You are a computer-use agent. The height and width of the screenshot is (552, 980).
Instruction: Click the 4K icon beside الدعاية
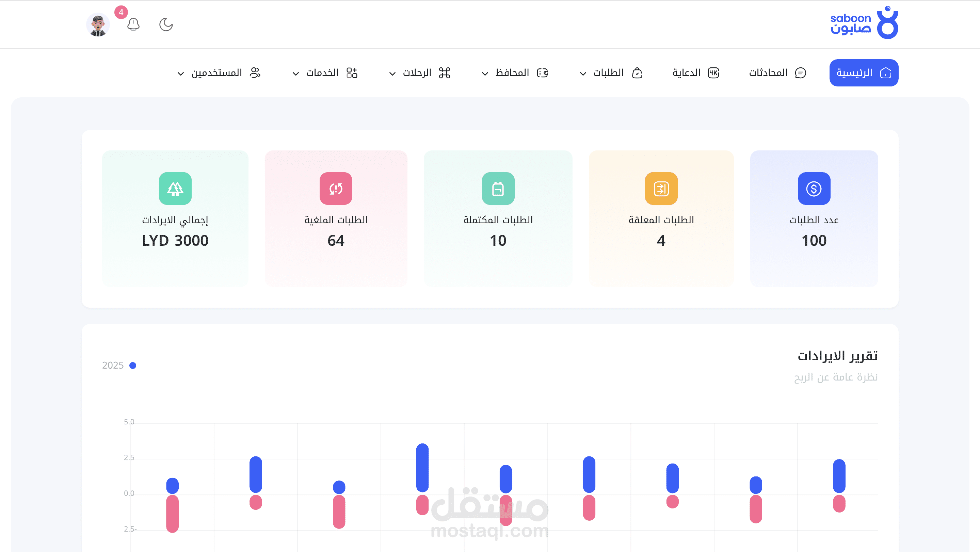(713, 73)
